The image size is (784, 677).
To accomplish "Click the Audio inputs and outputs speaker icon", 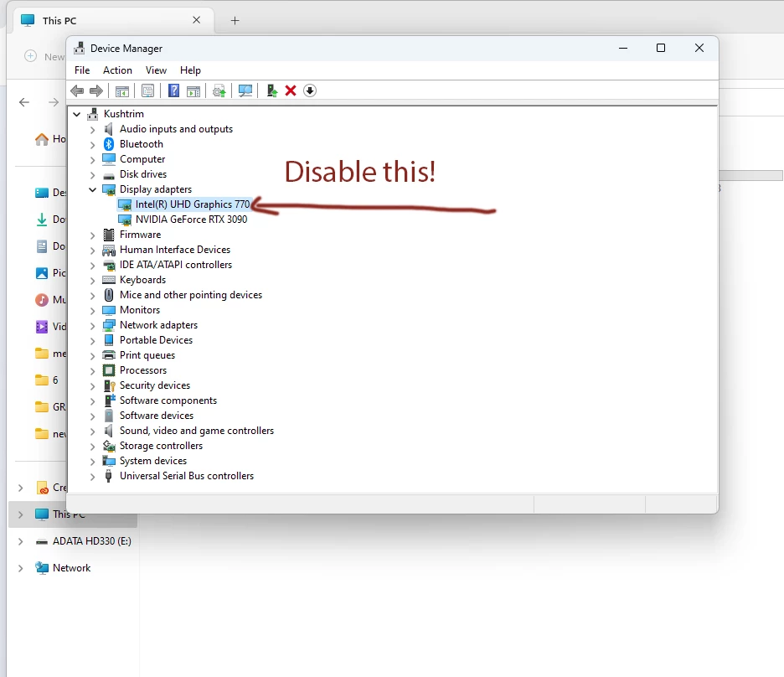I will [x=109, y=129].
